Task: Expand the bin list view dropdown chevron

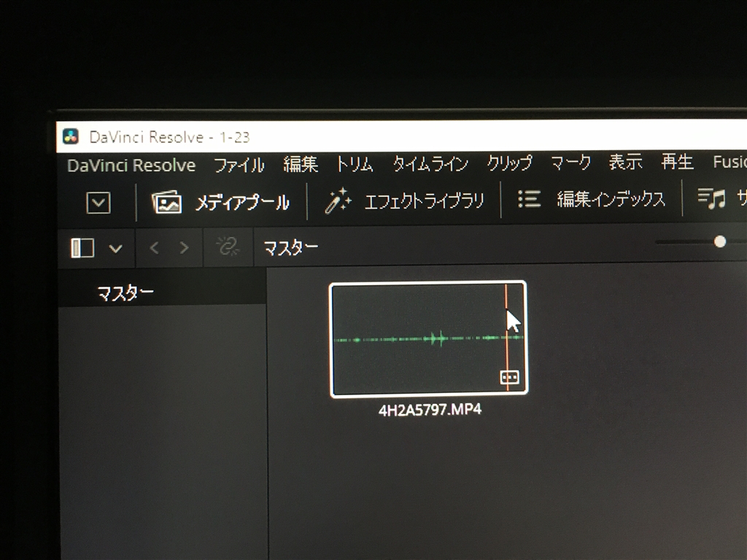Action: pyautogui.click(x=116, y=249)
